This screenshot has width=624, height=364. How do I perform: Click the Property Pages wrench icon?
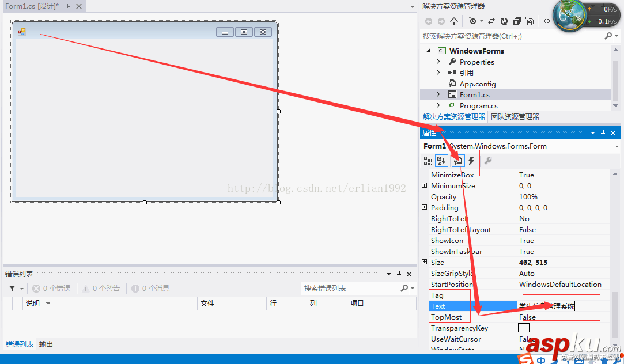pyautogui.click(x=489, y=160)
